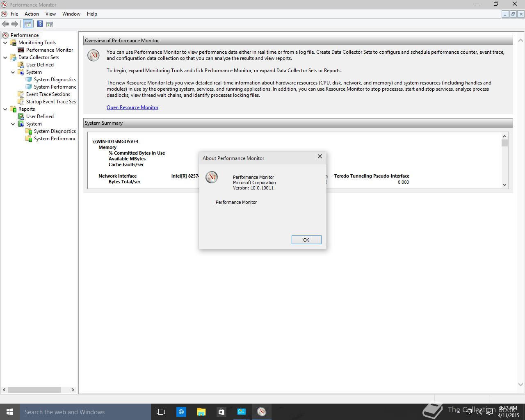Select Monitoring Tools tree label
The width and height of the screenshot is (525, 420).
tap(37, 43)
